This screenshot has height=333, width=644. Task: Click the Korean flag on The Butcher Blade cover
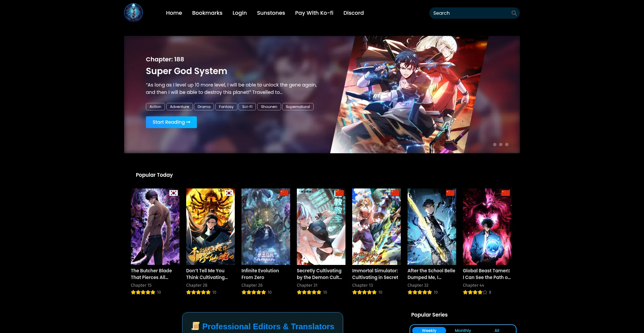(x=173, y=193)
